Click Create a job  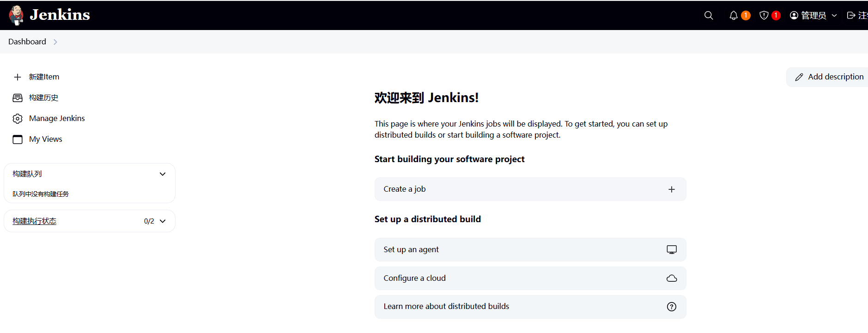coord(530,189)
